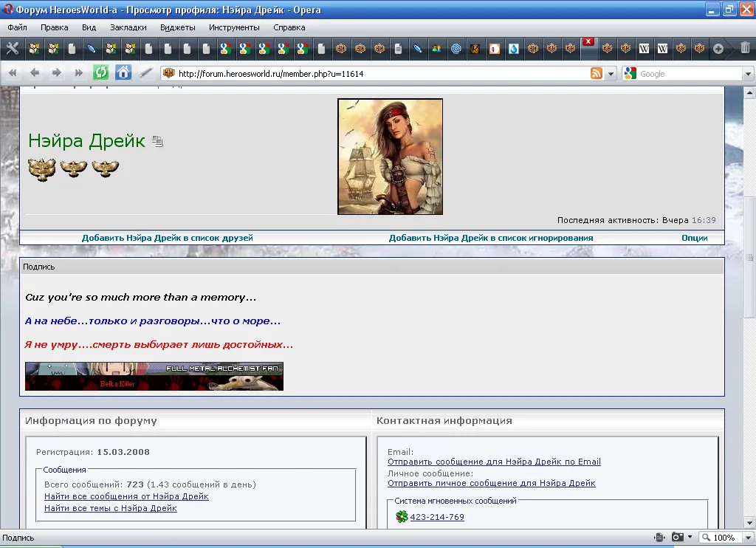Reload the page with green refresh icon

[100, 73]
